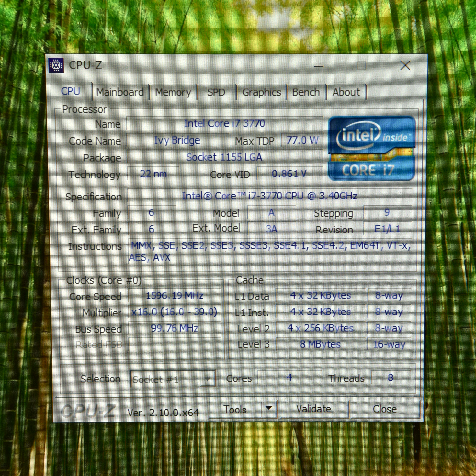Click the 'Code Name' label
Image resolution: width=476 pixels, height=476 pixels.
click(x=95, y=141)
